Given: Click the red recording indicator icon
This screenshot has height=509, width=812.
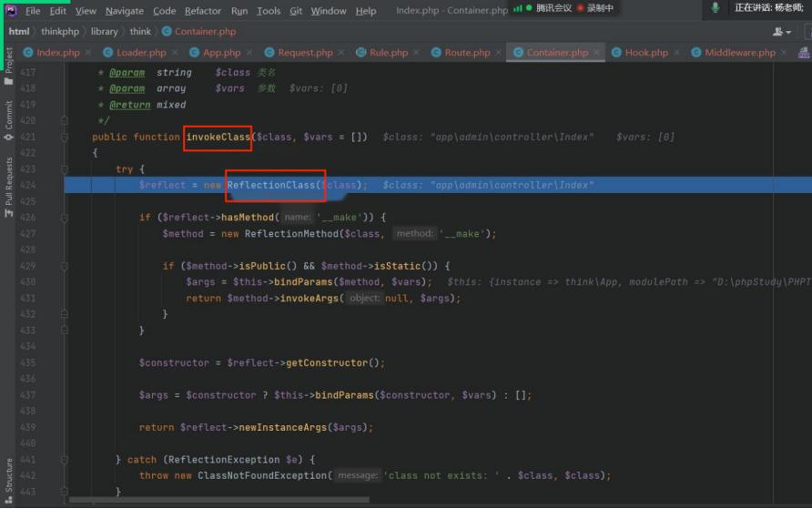Looking at the screenshot, I should 580,8.
